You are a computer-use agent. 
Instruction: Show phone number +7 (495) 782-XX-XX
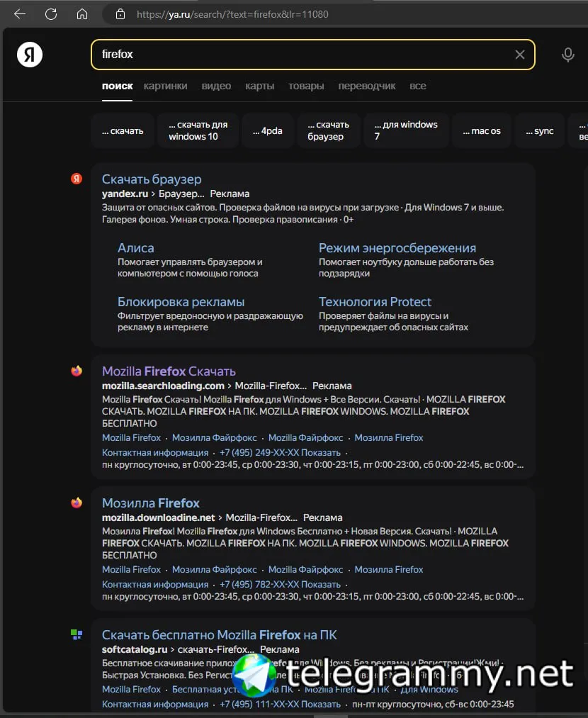(280, 585)
